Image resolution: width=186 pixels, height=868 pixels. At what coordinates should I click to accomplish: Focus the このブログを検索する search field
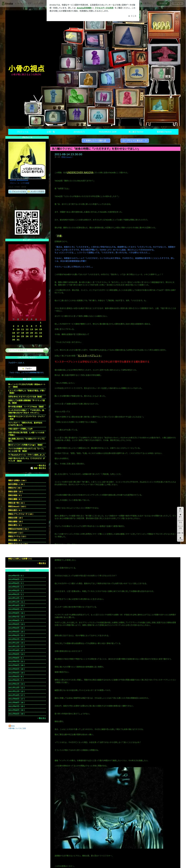click(x=25, y=350)
